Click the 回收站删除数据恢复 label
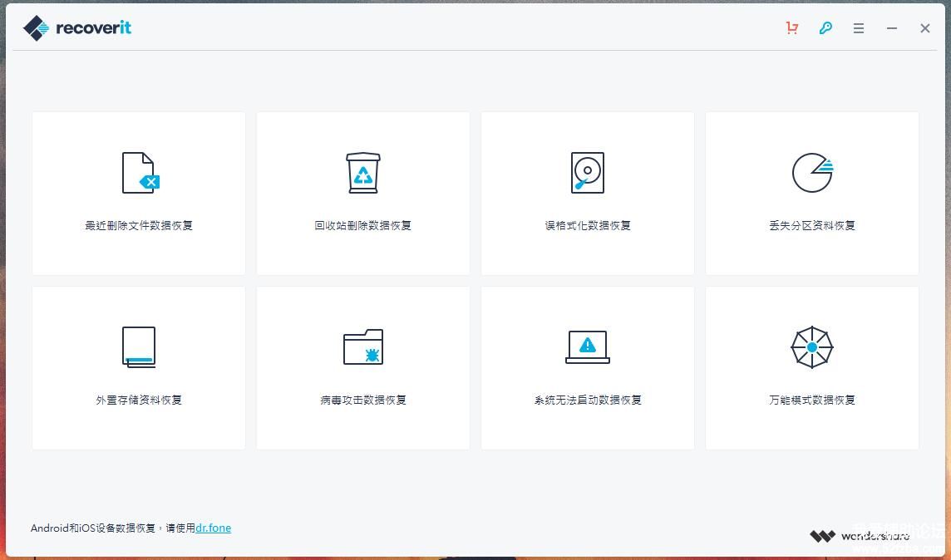 click(x=363, y=226)
